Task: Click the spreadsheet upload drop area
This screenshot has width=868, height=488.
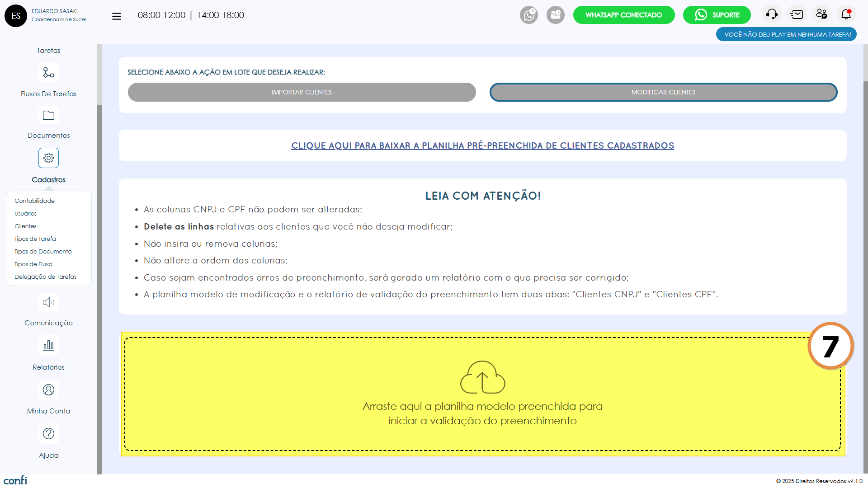Action: (x=482, y=394)
